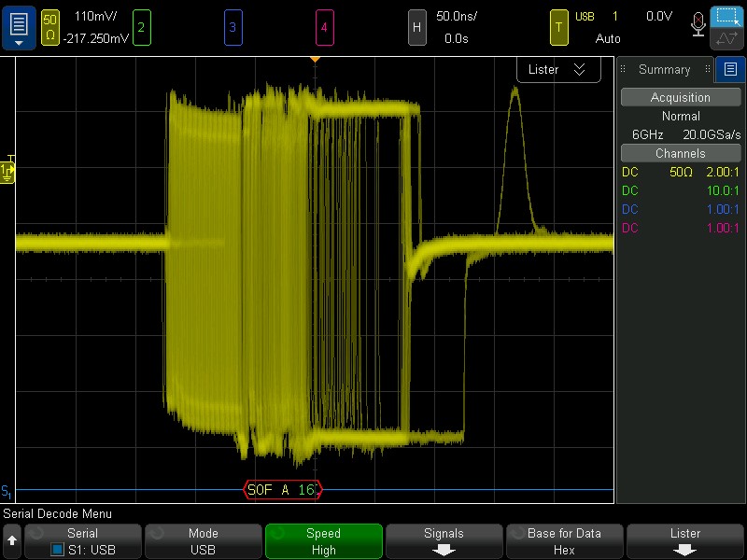Click the channel 2 10.0:1 probe ratio

tap(722, 190)
